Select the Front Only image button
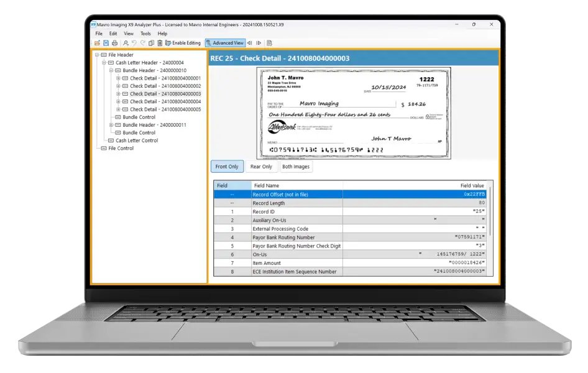Viewport: 588px width, 373px height. 227,167
